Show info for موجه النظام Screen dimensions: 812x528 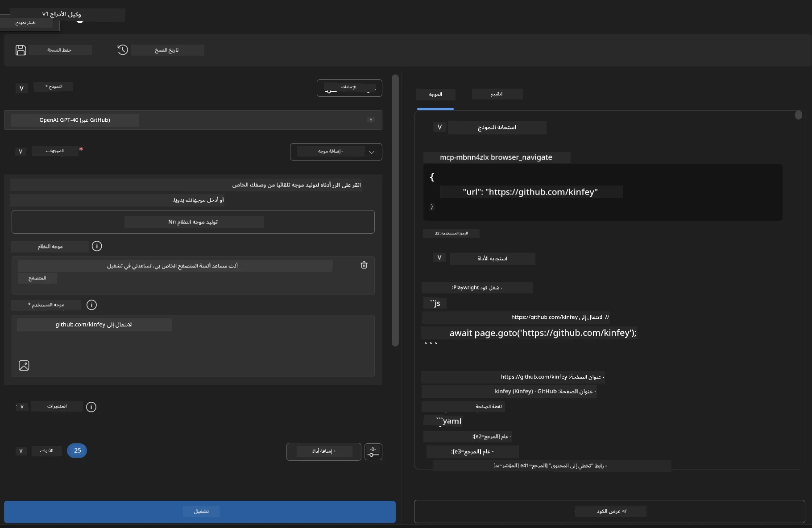(x=97, y=246)
